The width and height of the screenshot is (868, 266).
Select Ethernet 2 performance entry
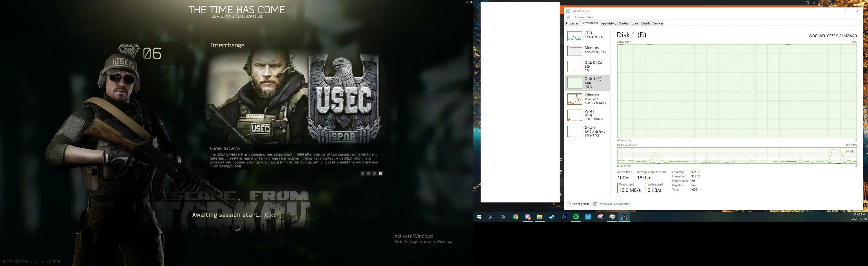(587, 99)
